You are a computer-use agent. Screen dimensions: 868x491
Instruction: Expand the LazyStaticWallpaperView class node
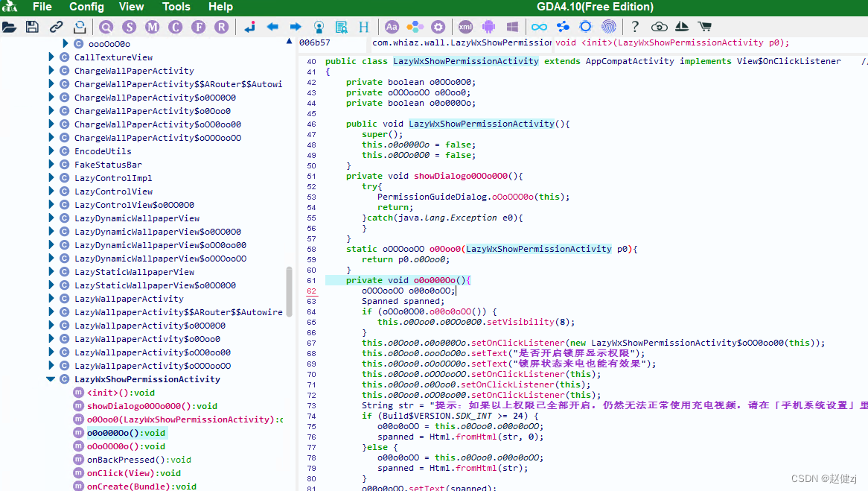pos(51,271)
